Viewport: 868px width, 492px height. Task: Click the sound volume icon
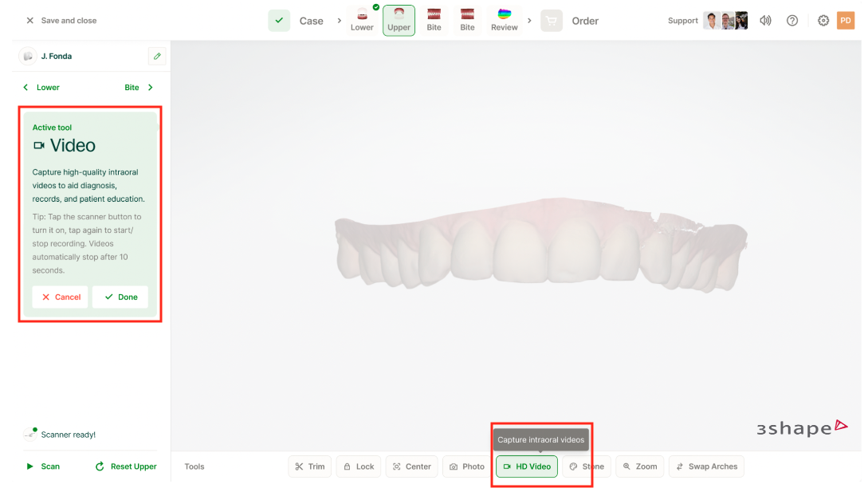[x=765, y=21]
